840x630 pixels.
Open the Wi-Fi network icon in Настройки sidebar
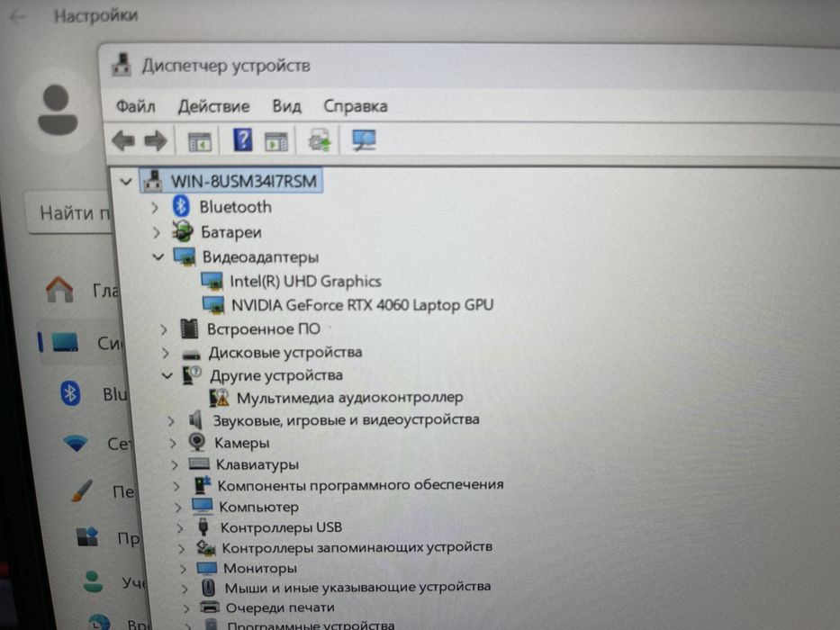(x=76, y=443)
